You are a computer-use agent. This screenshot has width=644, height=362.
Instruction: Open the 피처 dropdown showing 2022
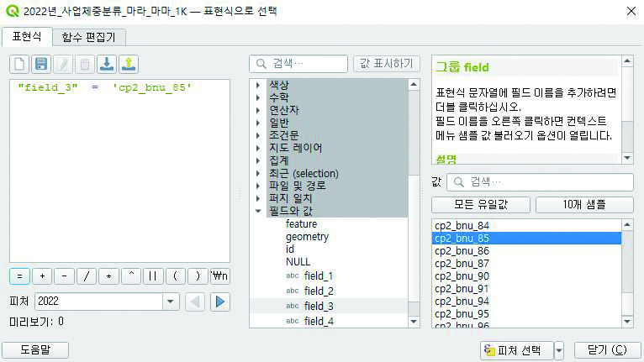(171, 302)
